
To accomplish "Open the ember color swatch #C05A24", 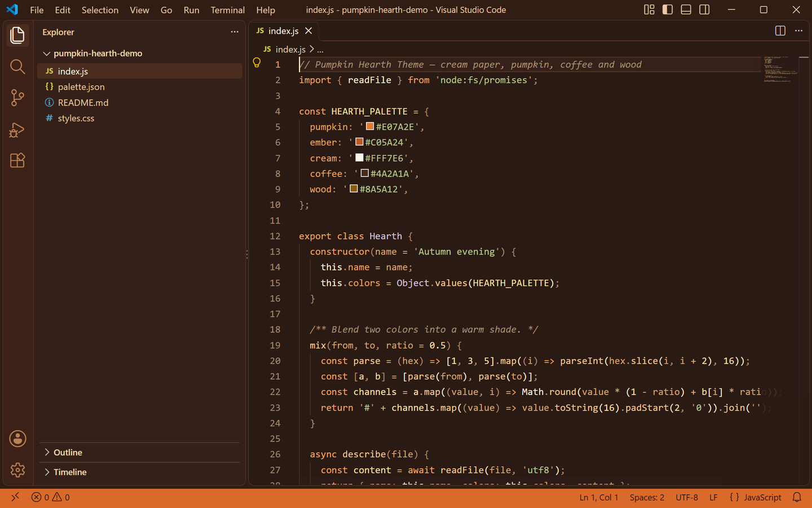I will [x=359, y=142].
